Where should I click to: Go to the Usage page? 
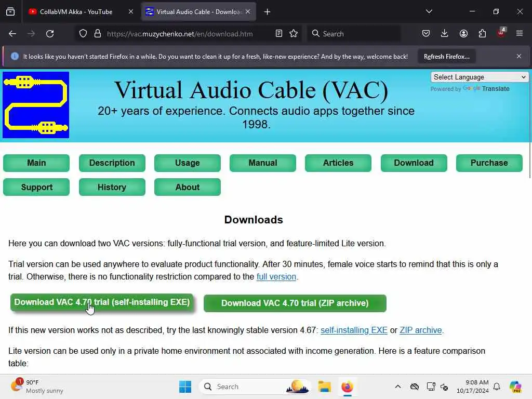(x=187, y=163)
